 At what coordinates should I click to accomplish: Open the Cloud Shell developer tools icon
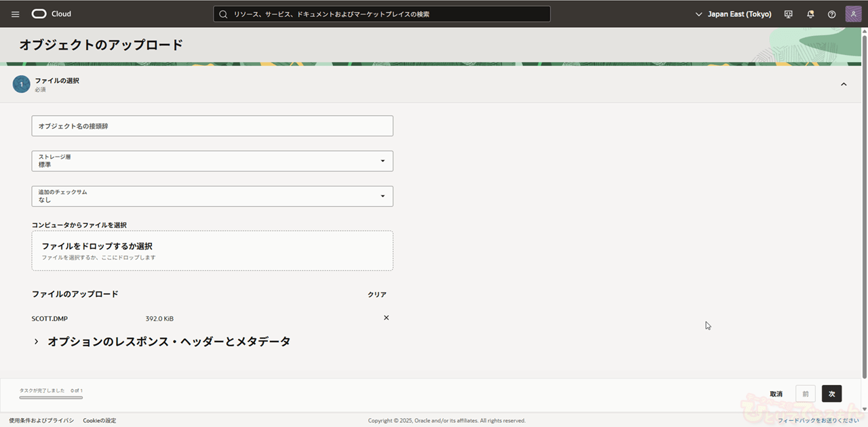pos(788,14)
